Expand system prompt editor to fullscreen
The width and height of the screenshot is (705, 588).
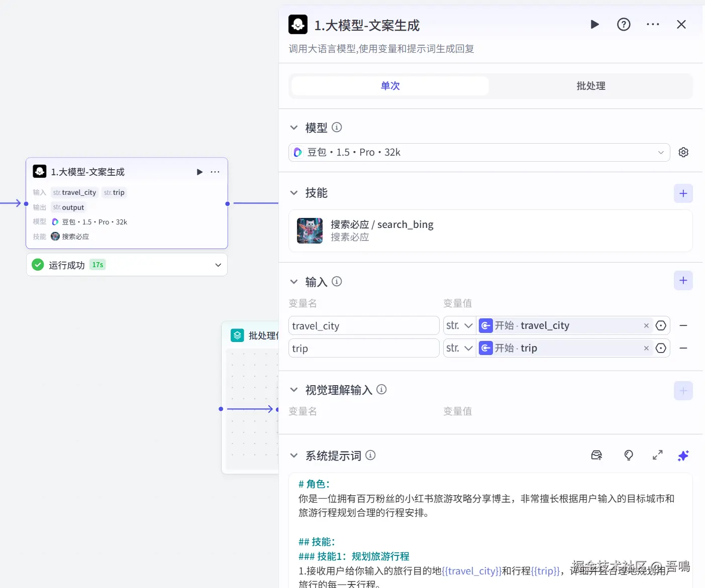pos(658,455)
